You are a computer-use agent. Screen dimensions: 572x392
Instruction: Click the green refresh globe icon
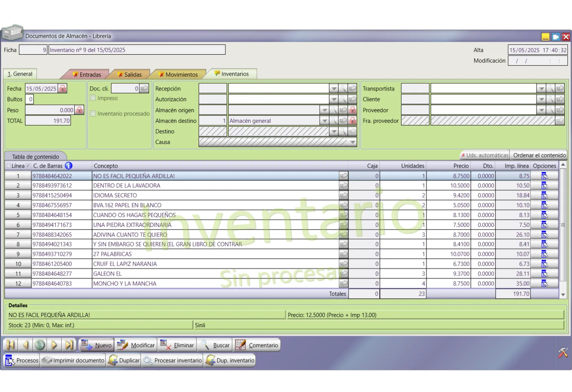click(40, 345)
